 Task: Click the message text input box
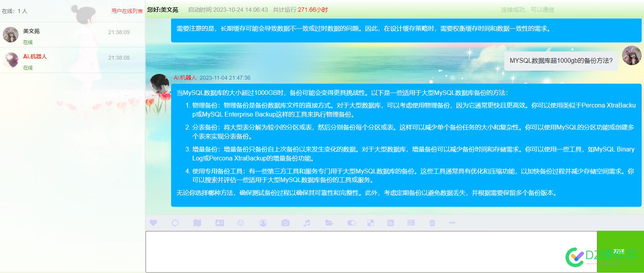coord(371,251)
